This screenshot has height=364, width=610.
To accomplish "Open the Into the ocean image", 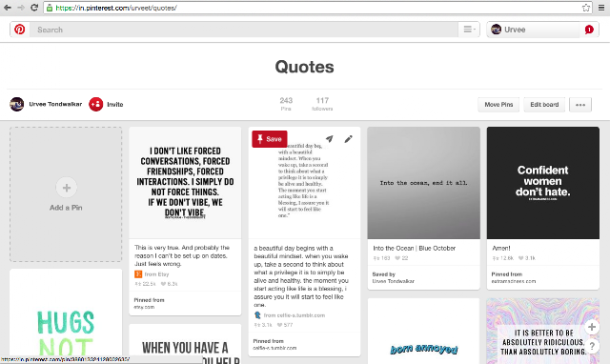I will tap(423, 183).
